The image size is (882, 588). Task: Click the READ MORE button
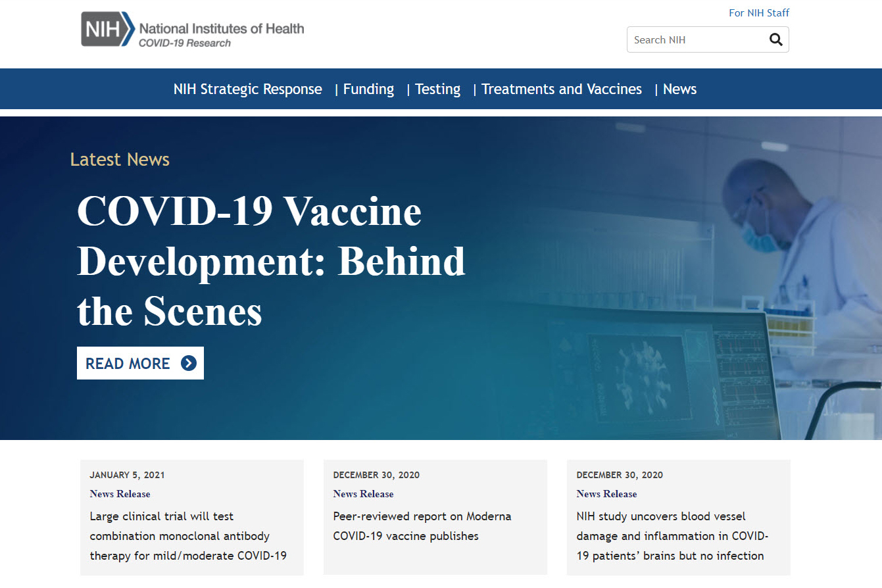[x=140, y=362]
